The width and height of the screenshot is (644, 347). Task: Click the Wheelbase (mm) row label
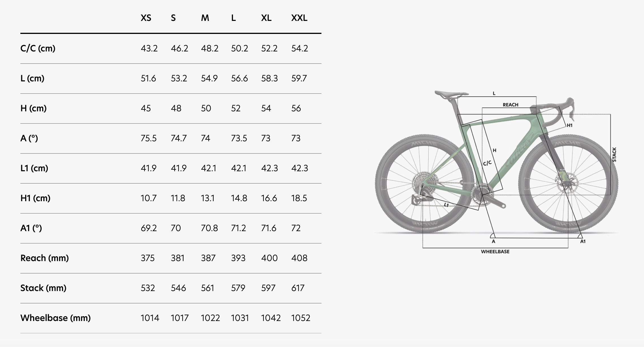(55, 318)
